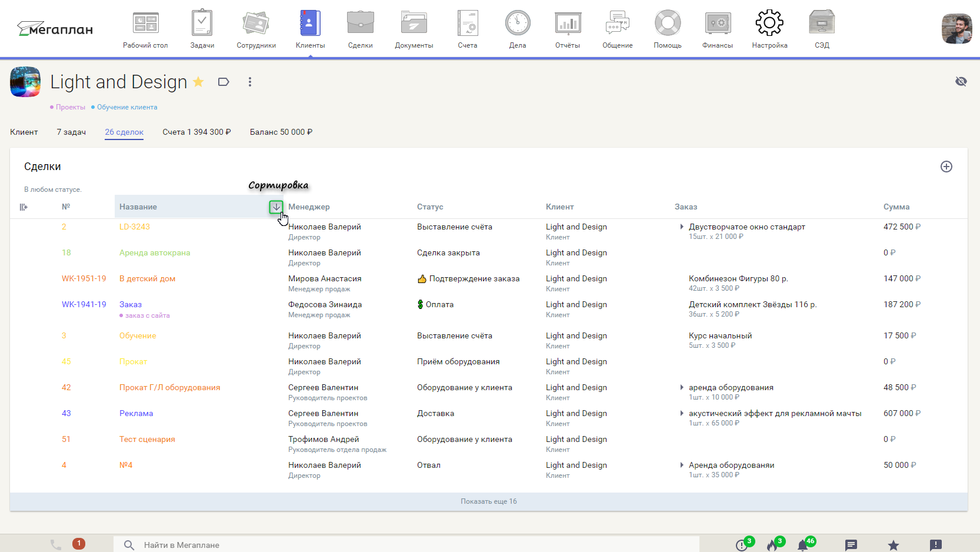The height and width of the screenshot is (552, 980).
Task: Open the Помощь lifebuoy icon
Action: pos(668,24)
